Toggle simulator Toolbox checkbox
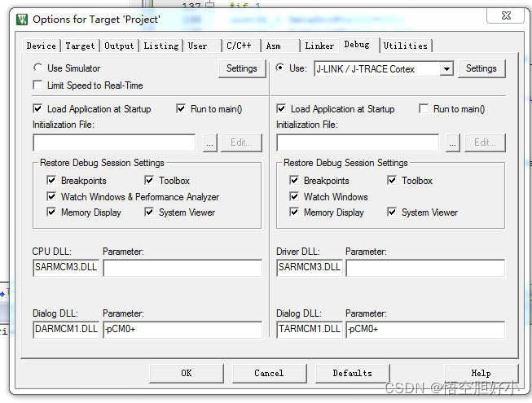532x403 pixels. tap(149, 180)
